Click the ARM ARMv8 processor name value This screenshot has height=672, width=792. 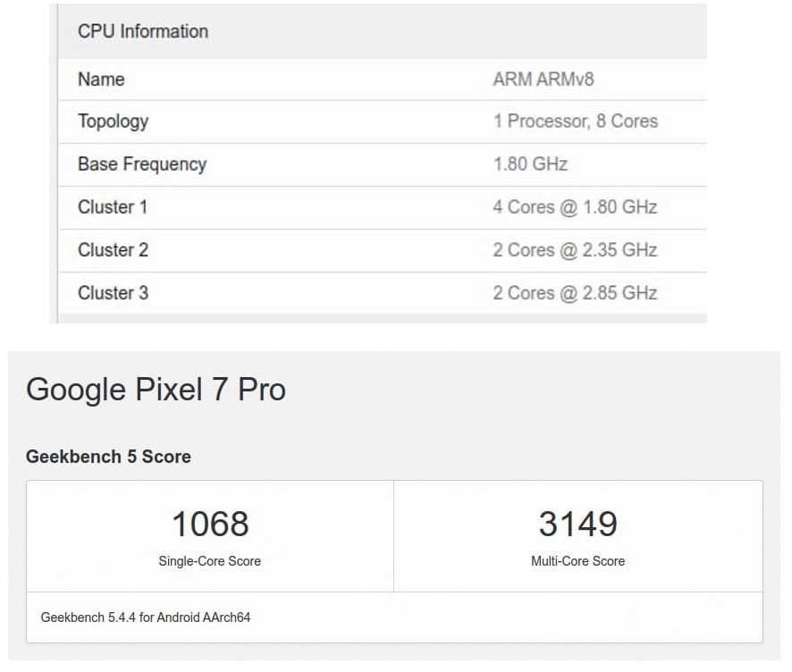pos(543,80)
